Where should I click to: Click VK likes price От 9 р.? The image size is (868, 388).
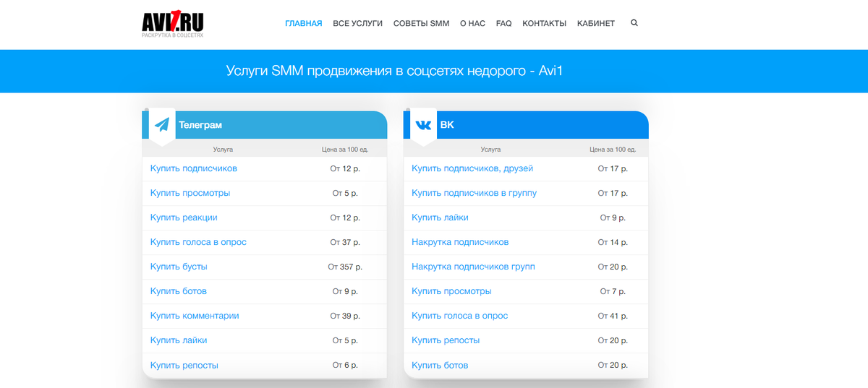[x=613, y=217]
